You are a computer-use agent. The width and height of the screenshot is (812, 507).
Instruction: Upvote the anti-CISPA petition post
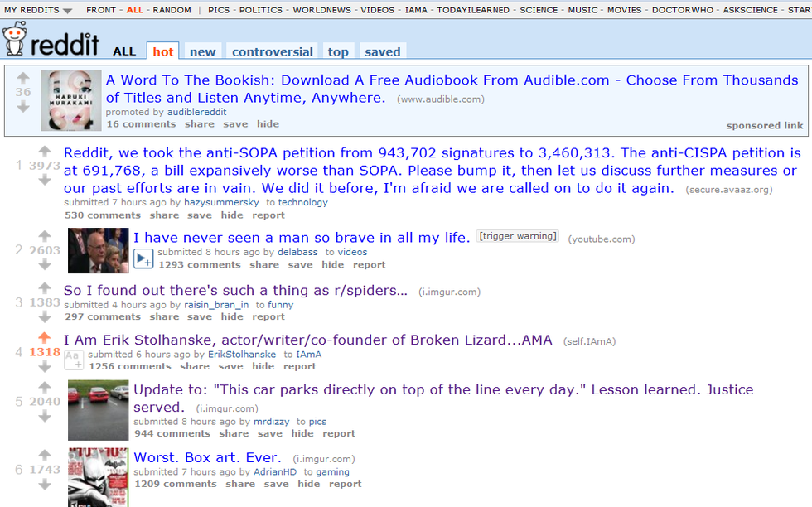click(x=45, y=152)
